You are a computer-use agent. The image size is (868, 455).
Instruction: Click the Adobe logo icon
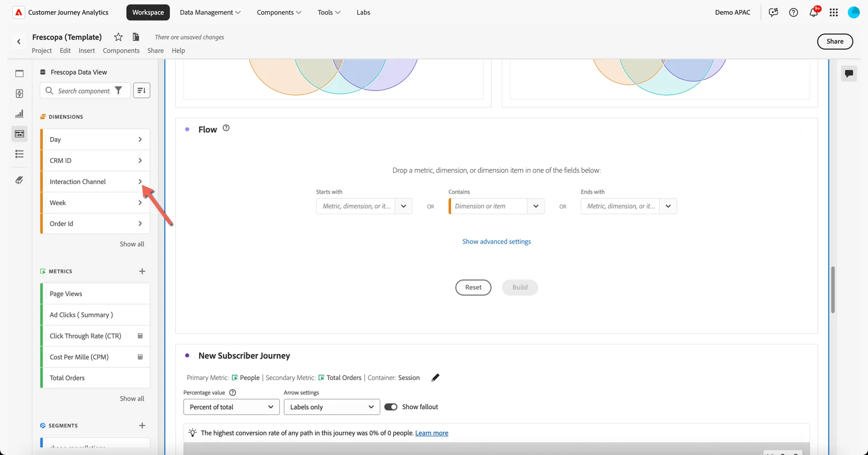[19, 12]
